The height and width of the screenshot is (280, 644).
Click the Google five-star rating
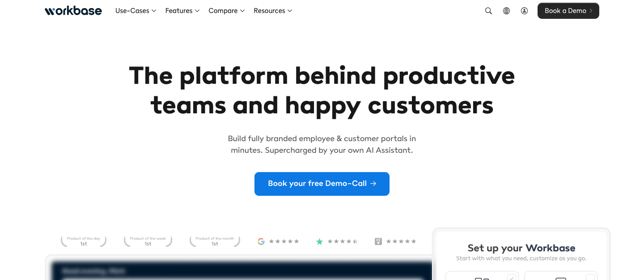(284, 241)
